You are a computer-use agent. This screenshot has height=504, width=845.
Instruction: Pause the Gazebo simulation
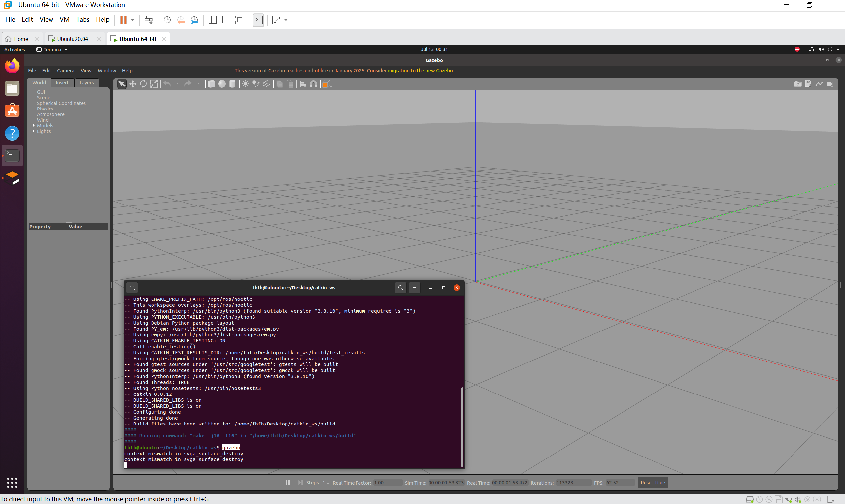click(x=287, y=482)
